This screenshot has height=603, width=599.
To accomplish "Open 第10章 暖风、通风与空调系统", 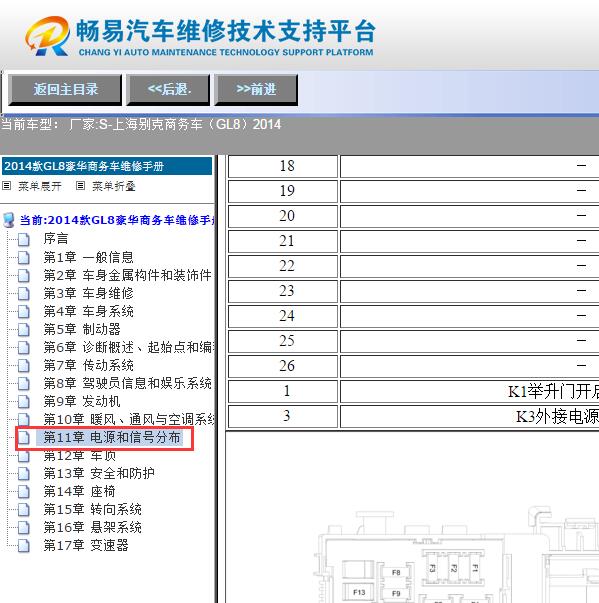I will [x=129, y=419].
